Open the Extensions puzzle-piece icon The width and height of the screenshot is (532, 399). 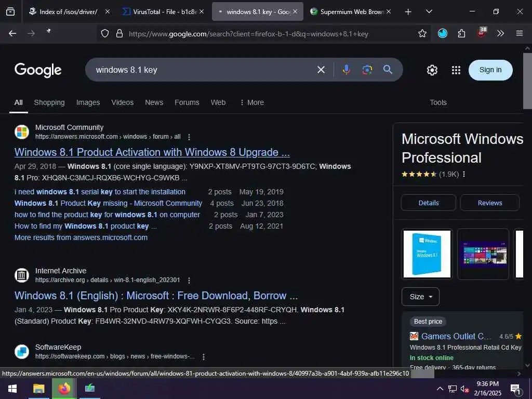(x=461, y=33)
